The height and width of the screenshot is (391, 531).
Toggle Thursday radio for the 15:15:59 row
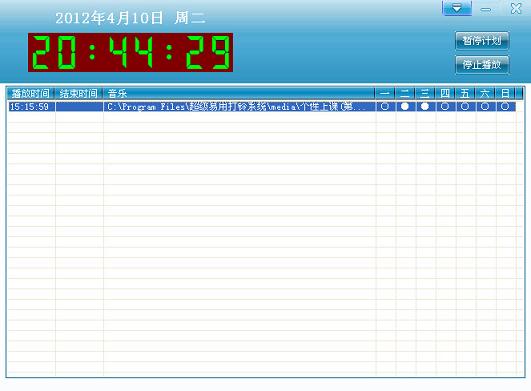coord(445,106)
